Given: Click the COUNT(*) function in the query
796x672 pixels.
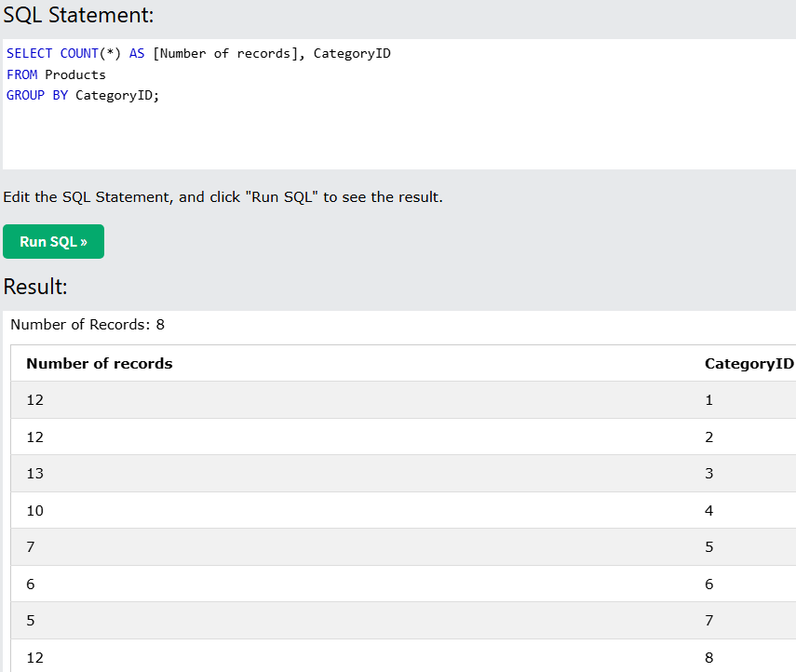Looking at the screenshot, I should click(90, 54).
